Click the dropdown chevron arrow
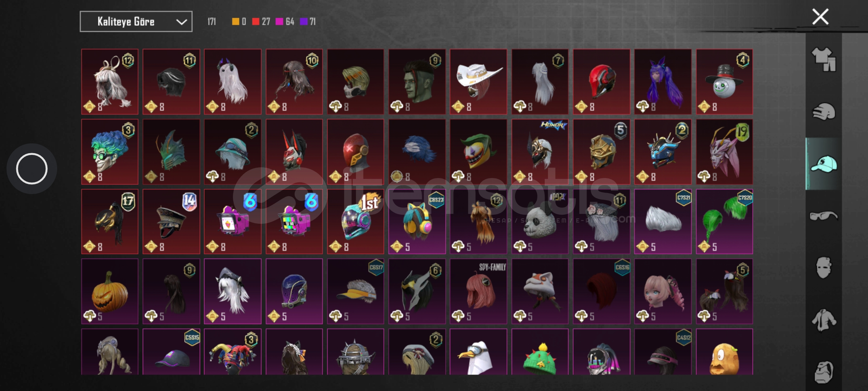The image size is (868, 391). pyautogui.click(x=181, y=22)
